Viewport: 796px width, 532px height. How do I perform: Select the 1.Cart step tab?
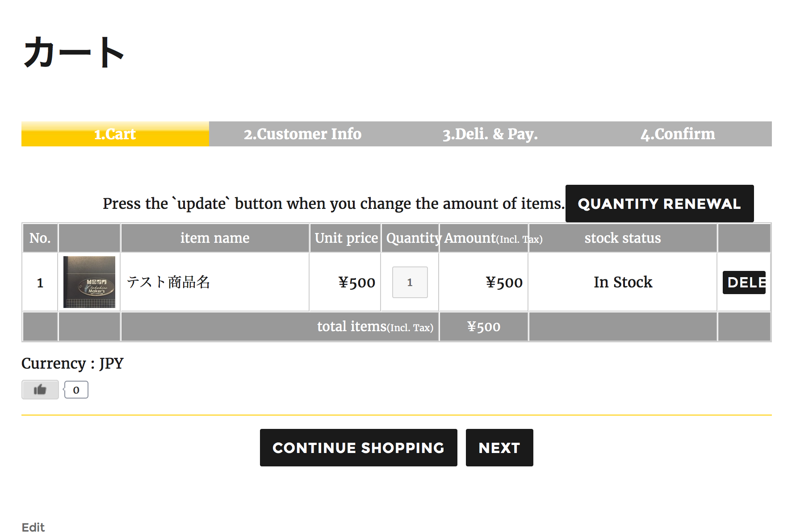tap(115, 134)
